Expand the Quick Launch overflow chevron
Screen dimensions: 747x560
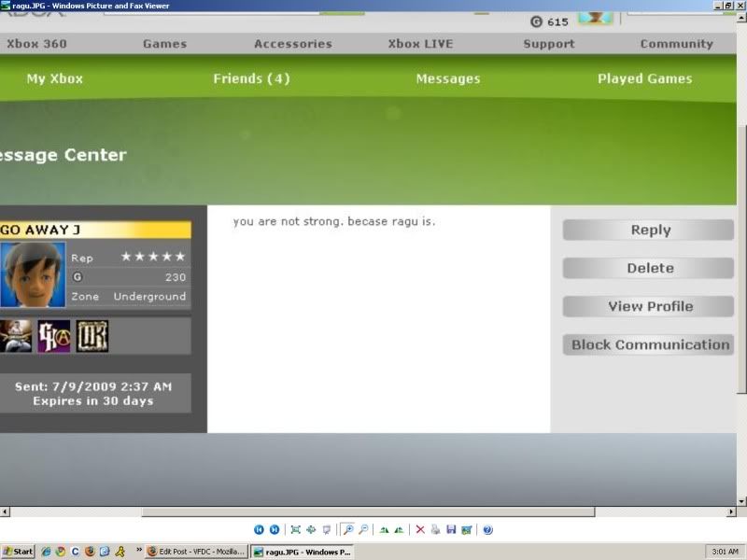tap(138, 550)
